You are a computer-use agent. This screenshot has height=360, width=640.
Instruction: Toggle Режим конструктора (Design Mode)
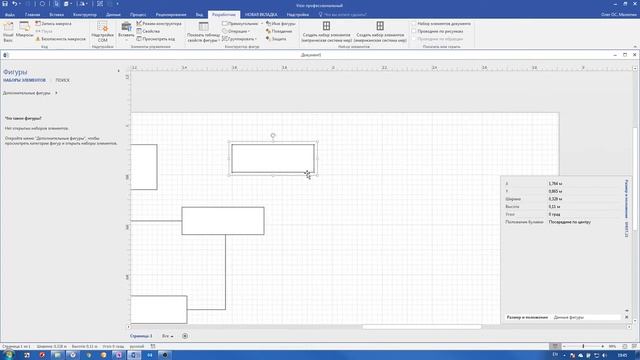click(159, 24)
